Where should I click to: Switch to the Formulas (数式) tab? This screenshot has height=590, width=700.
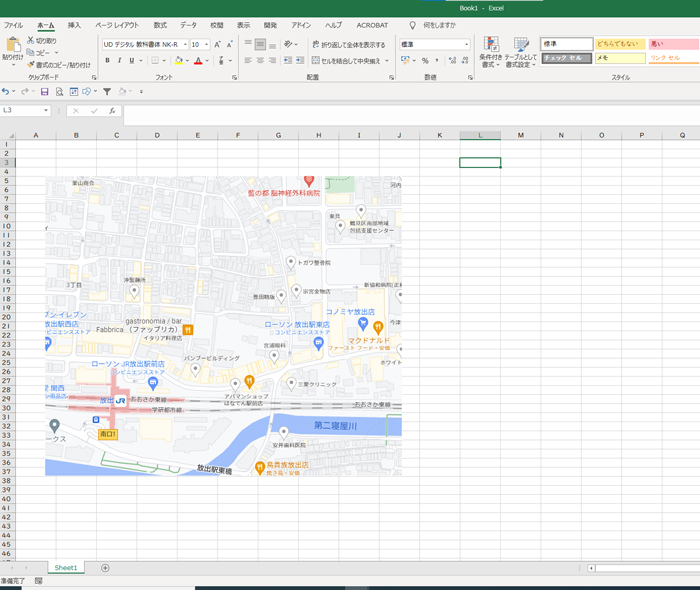coord(160,25)
